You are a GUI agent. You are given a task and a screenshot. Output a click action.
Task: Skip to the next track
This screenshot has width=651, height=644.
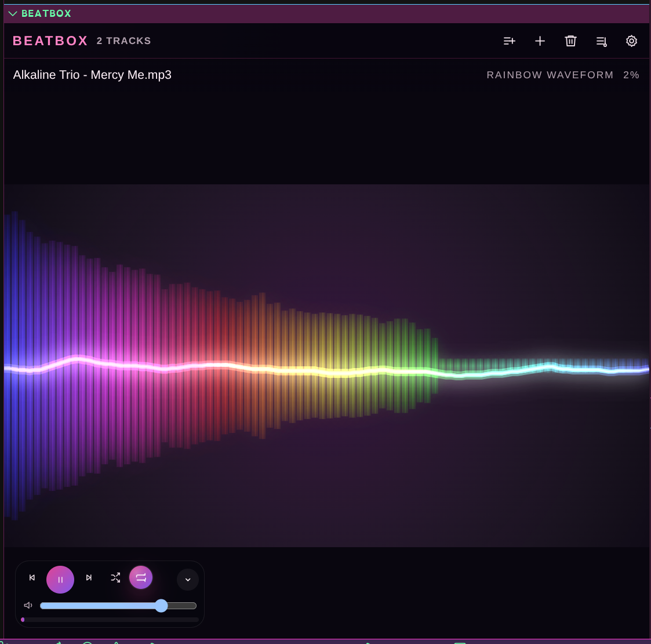[x=89, y=577]
